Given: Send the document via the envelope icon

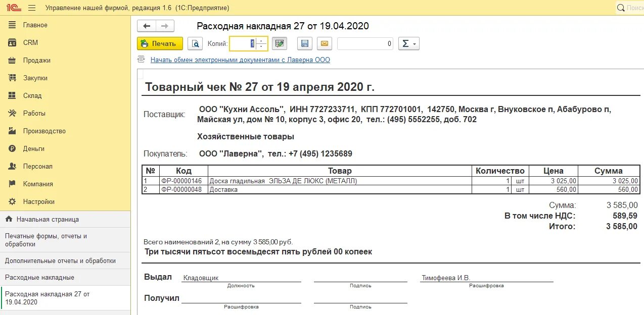Looking at the screenshot, I should tap(324, 43).
